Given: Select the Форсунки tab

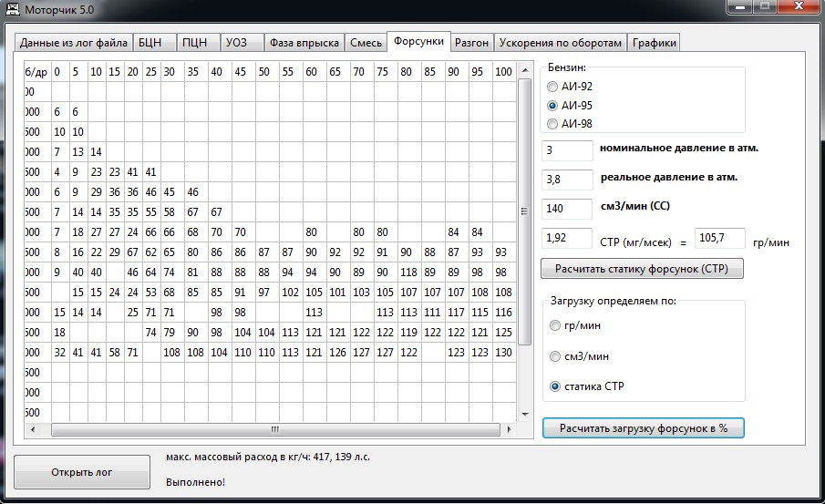Looking at the screenshot, I should pyautogui.click(x=418, y=41).
